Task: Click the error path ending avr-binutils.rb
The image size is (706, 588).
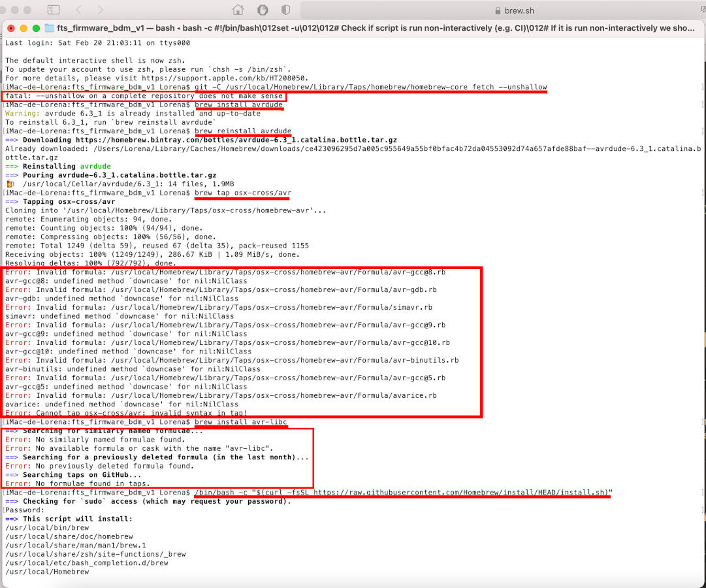Action: click(285, 360)
